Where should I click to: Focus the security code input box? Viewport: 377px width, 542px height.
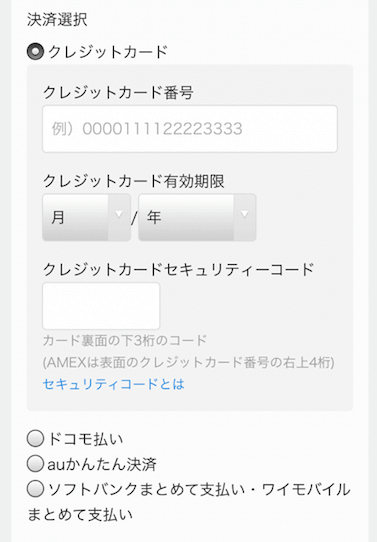pos(101,306)
